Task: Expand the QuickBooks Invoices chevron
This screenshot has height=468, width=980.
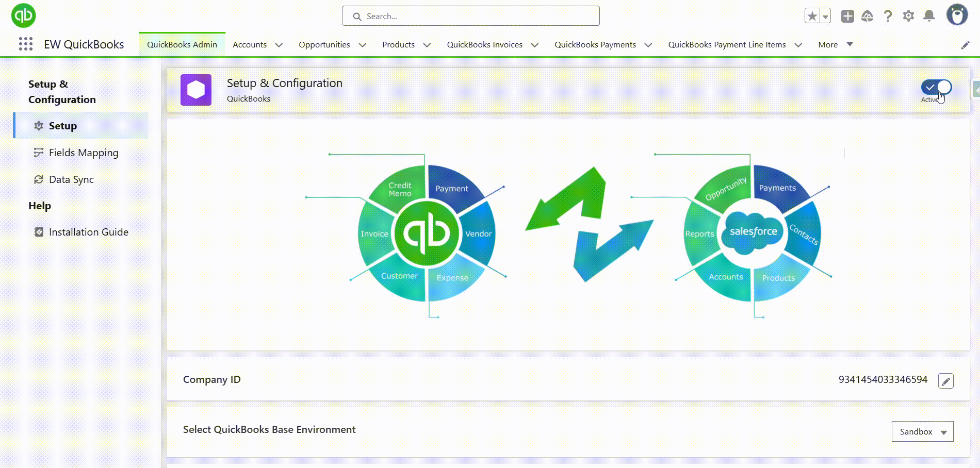Action: click(535, 45)
